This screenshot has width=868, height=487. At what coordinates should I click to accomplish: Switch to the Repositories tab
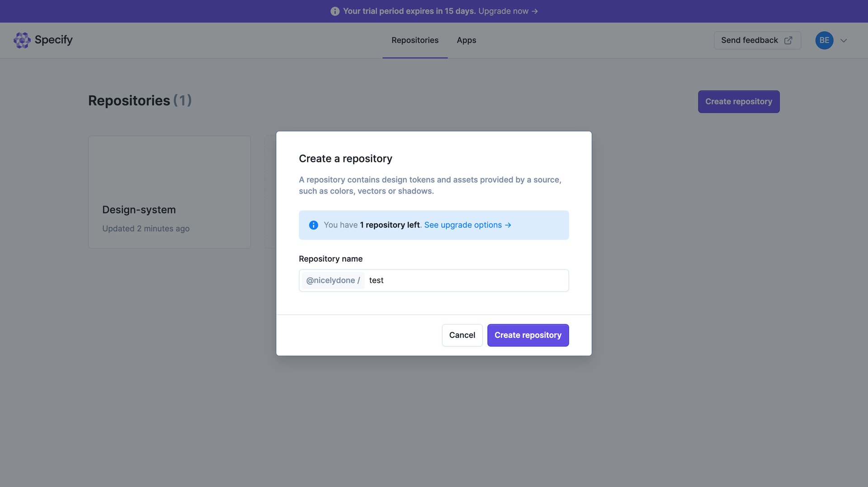415,40
